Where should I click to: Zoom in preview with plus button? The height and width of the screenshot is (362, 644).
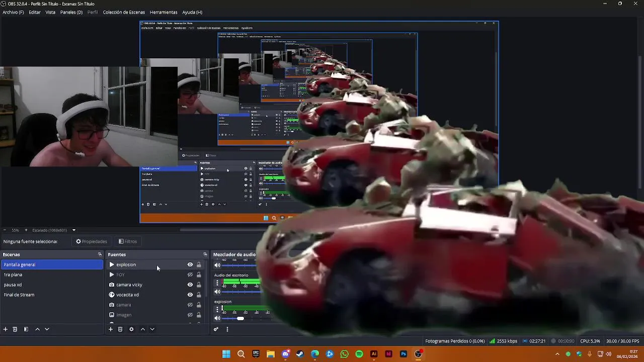pyautogui.click(x=26, y=230)
